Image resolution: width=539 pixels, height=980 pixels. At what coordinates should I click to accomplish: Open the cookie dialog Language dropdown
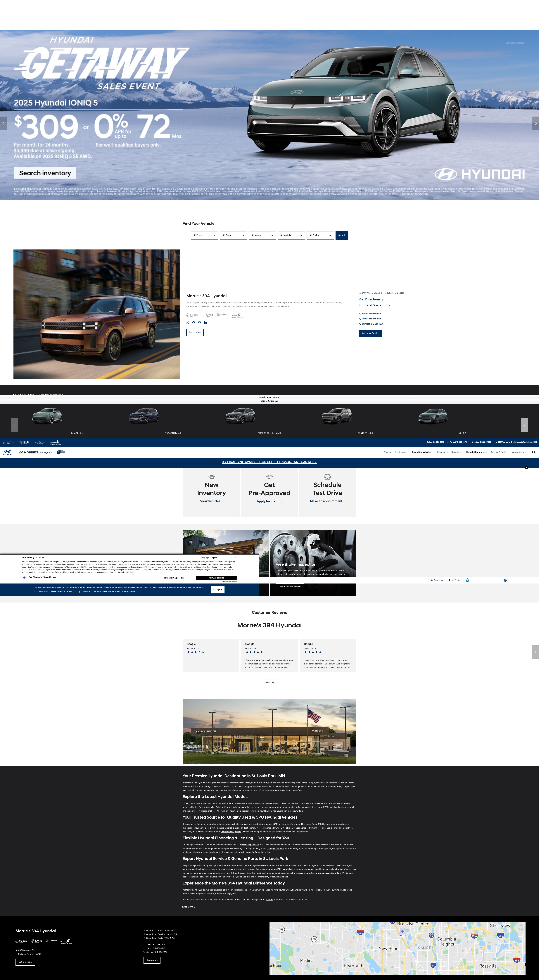pos(223,558)
